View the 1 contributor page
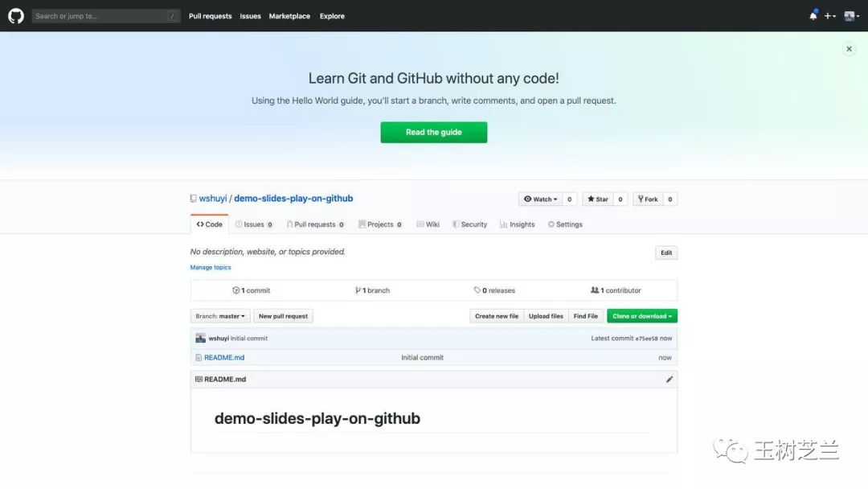 [x=616, y=290]
